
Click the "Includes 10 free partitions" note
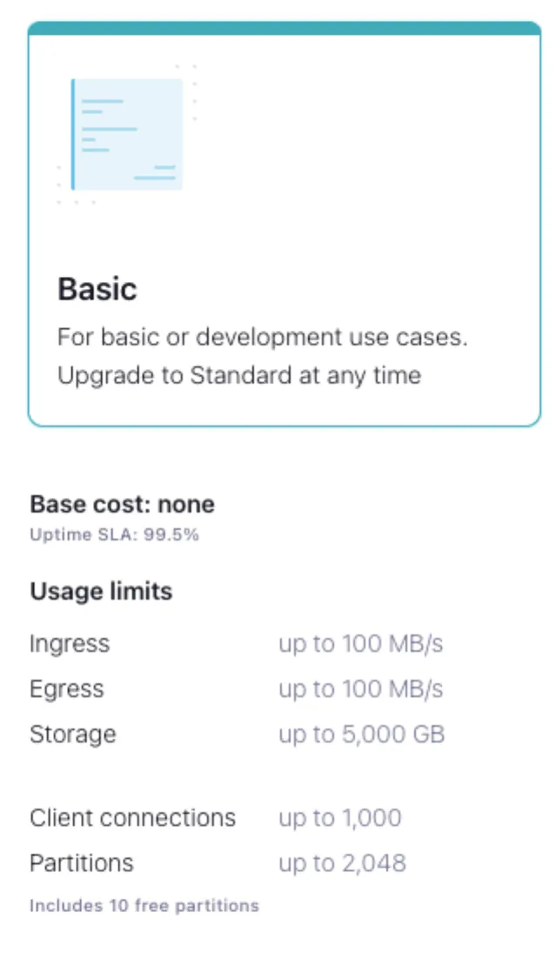click(144, 905)
